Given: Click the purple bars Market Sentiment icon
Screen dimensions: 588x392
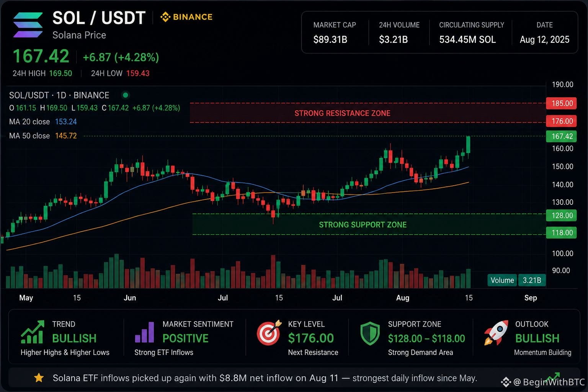Looking at the screenshot, I should coord(145,332).
